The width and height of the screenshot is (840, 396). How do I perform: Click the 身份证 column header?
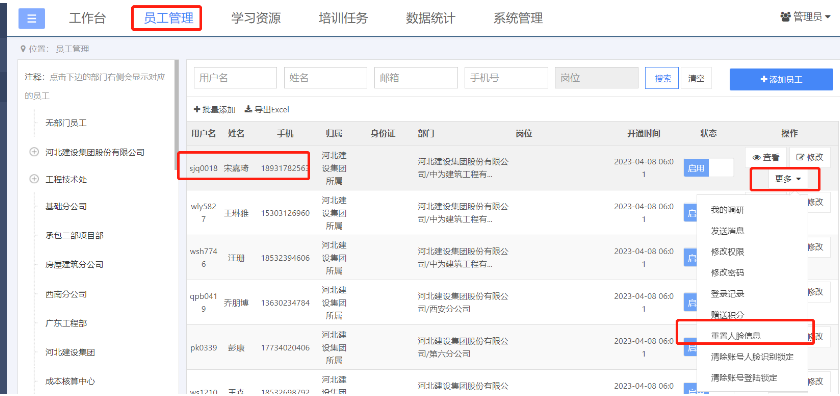[382, 133]
